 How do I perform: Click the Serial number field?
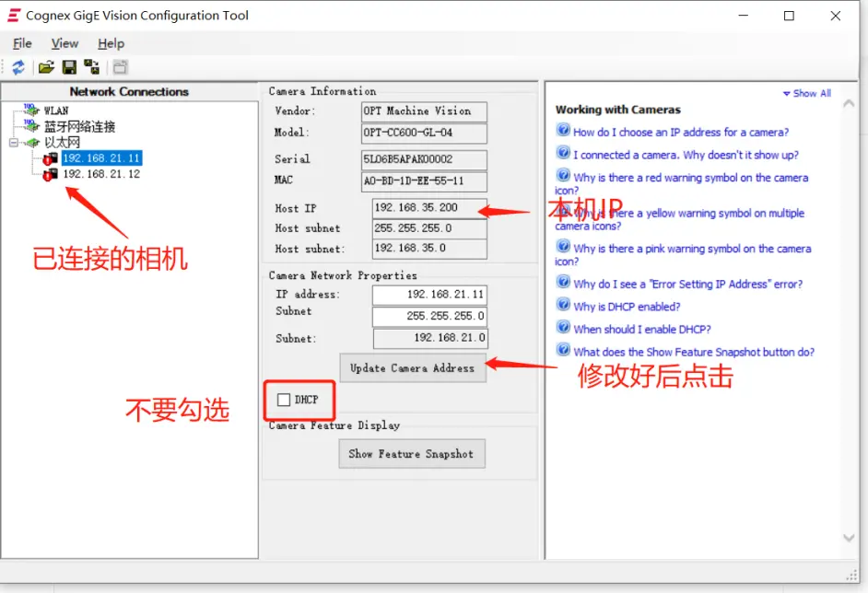tap(424, 160)
